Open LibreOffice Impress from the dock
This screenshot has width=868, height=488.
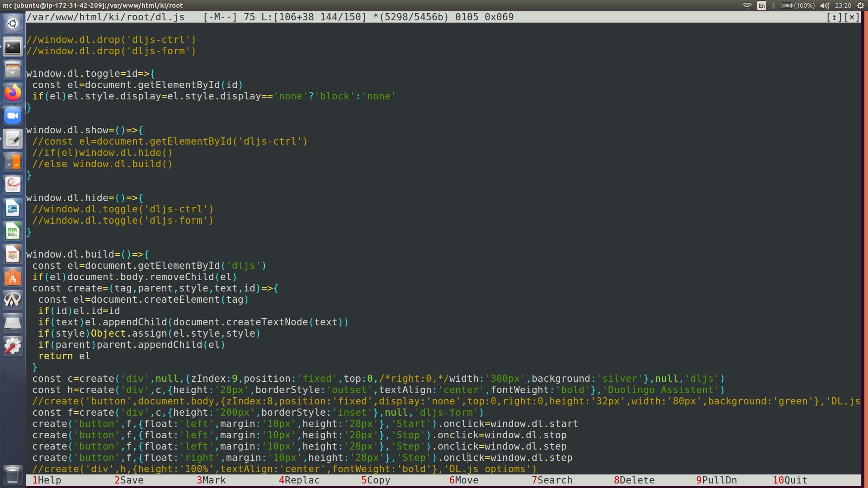pyautogui.click(x=13, y=254)
